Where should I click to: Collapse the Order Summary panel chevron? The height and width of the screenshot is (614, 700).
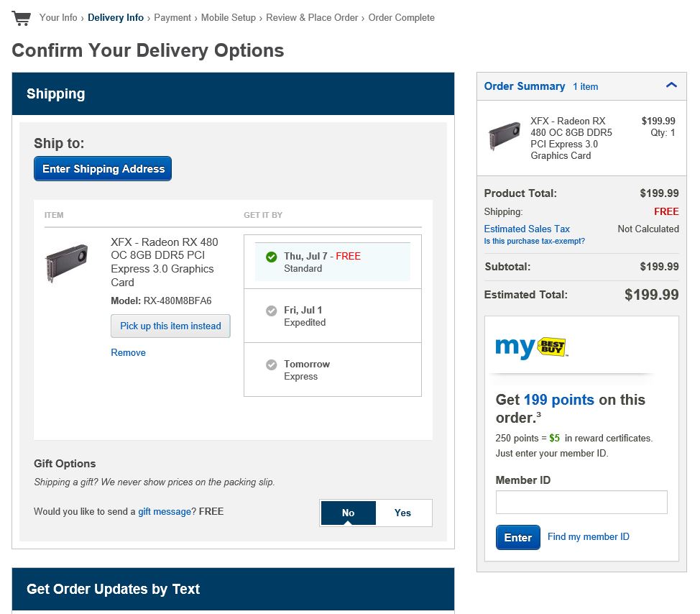pyautogui.click(x=671, y=86)
